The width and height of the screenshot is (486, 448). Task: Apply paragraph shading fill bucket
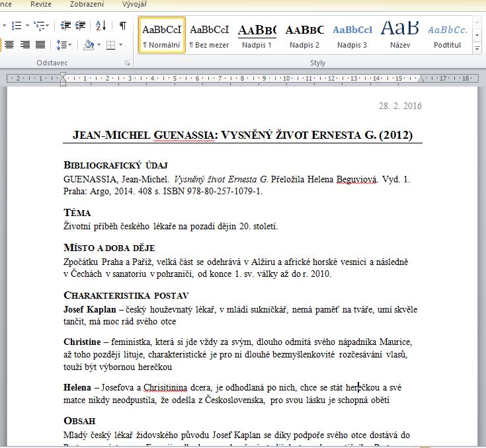tap(89, 45)
